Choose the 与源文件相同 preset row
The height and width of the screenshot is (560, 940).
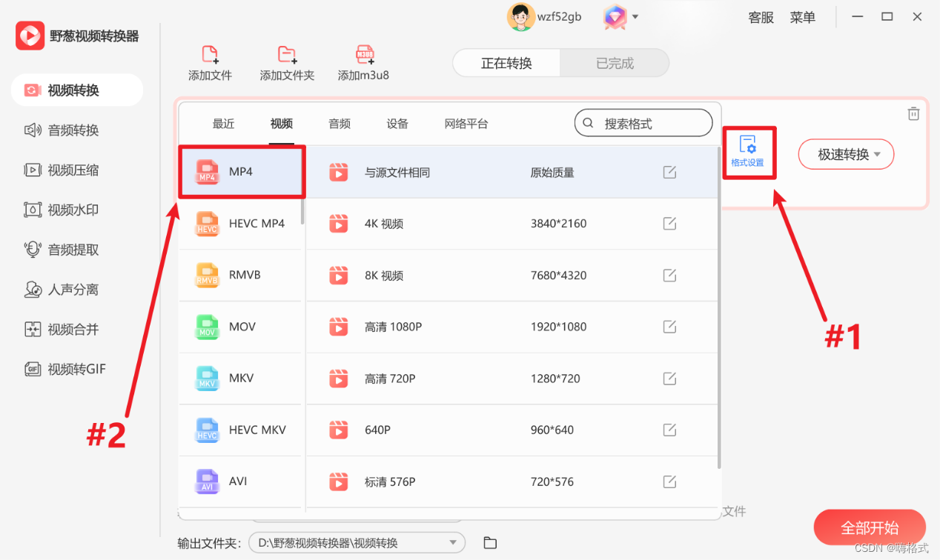(x=512, y=173)
